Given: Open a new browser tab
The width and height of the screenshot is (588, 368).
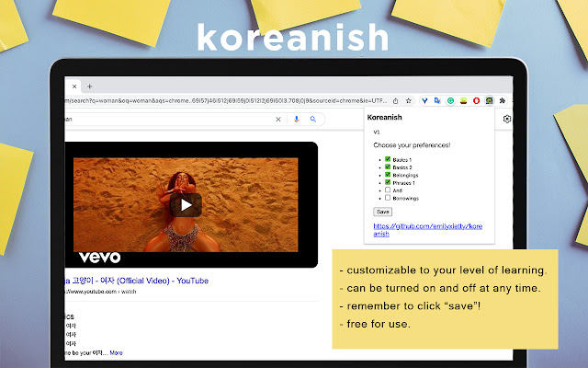Looking at the screenshot, I should coord(90,86).
